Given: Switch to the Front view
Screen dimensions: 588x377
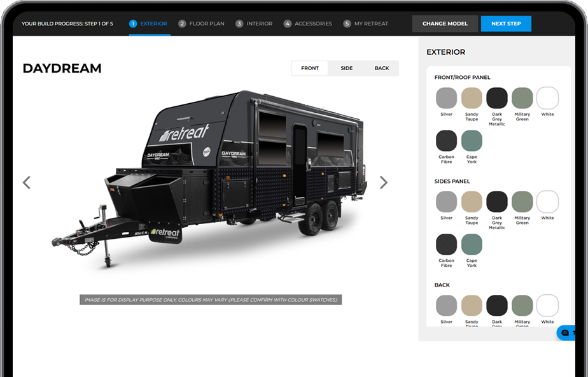Looking at the screenshot, I should pos(310,68).
